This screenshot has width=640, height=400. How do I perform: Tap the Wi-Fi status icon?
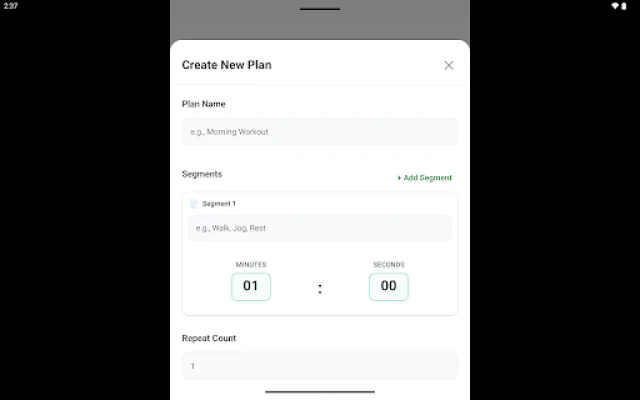coord(614,6)
